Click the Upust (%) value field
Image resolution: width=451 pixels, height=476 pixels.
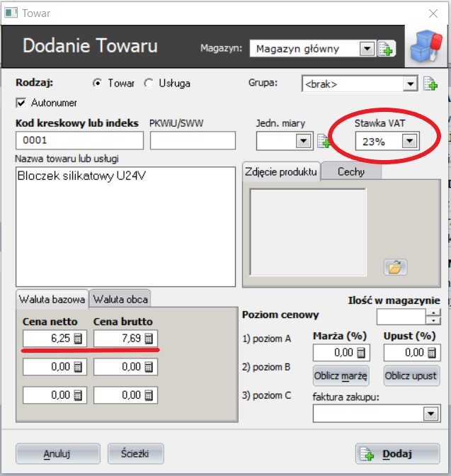pyautogui.click(x=412, y=353)
